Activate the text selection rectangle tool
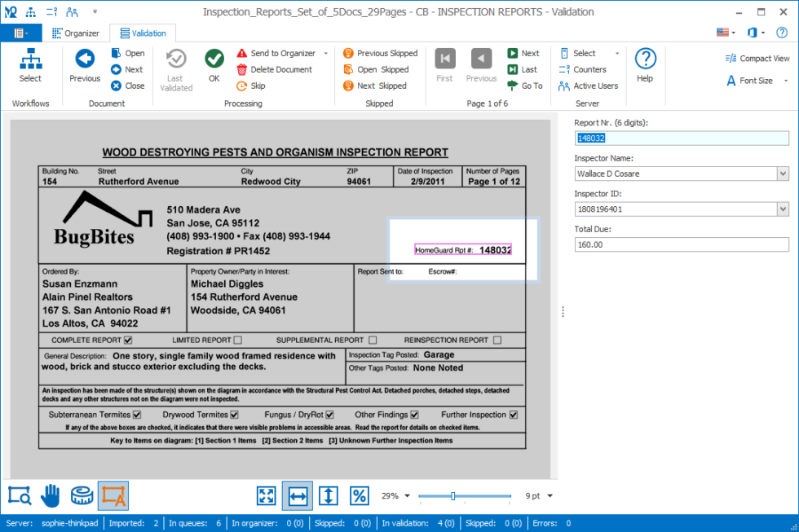The image size is (799, 532). point(113,495)
